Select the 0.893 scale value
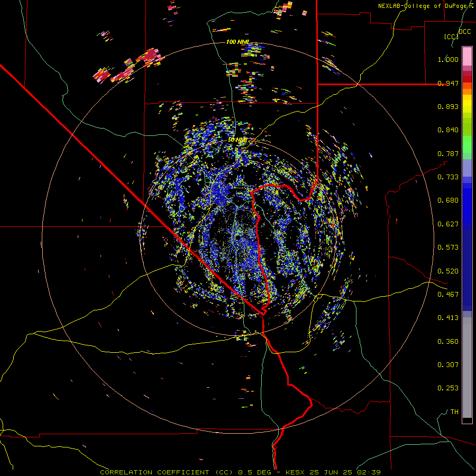 [x=448, y=106]
